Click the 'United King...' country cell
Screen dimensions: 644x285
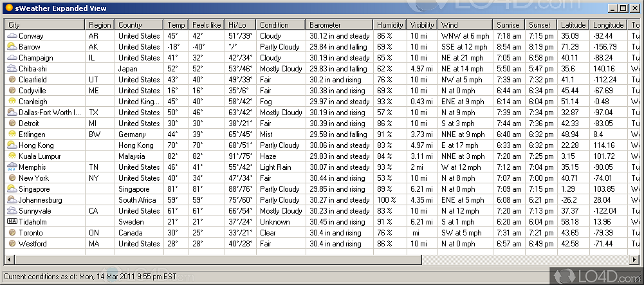tap(139, 102)
